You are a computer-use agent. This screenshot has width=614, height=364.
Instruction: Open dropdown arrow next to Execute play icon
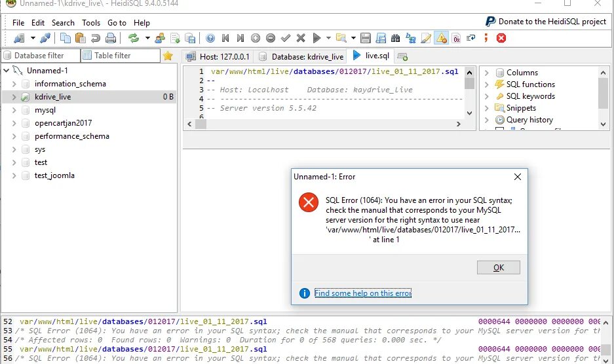[x=328, y=38]
